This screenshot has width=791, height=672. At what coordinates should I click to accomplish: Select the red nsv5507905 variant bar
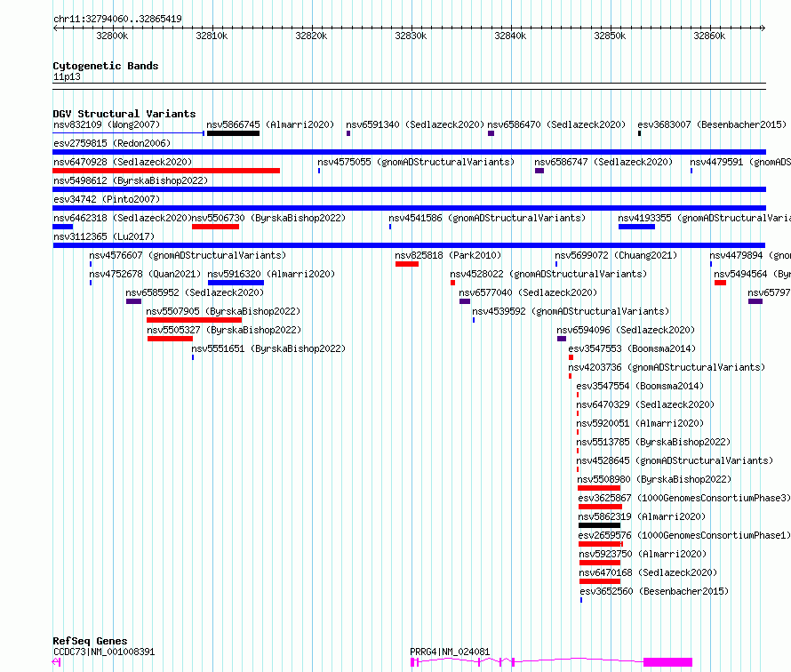[x=195, y=320]
